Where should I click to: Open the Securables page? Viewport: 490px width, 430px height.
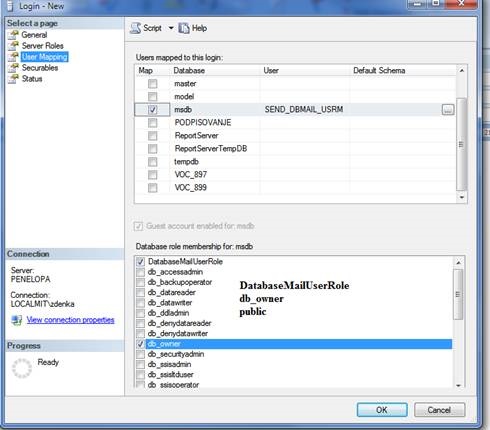40,68
